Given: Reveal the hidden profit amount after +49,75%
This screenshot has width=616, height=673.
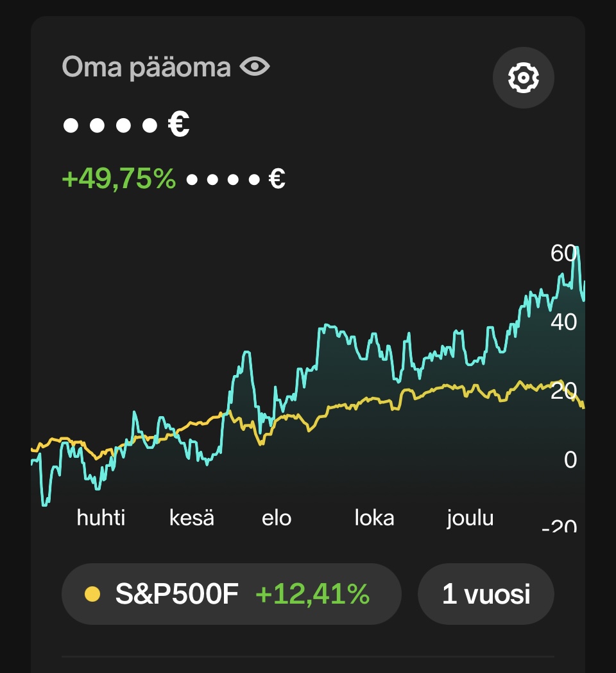Looking at the screenshot, I should (223, 179).
